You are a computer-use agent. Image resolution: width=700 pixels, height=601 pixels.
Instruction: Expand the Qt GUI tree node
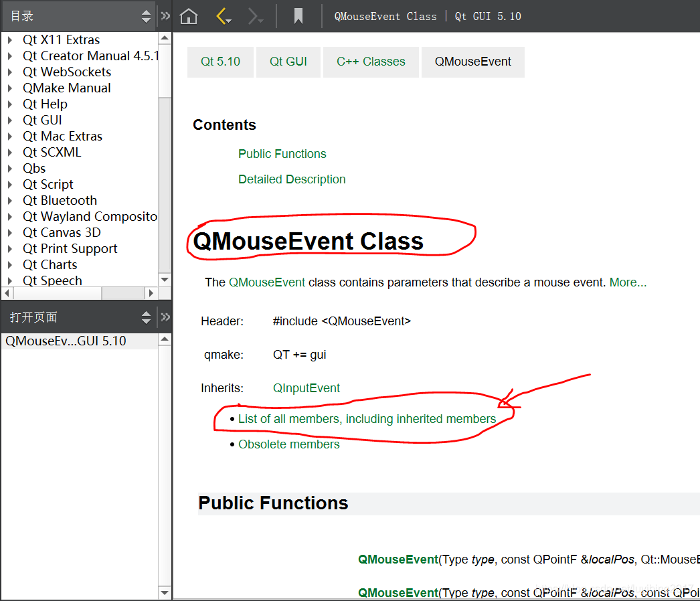10,120
